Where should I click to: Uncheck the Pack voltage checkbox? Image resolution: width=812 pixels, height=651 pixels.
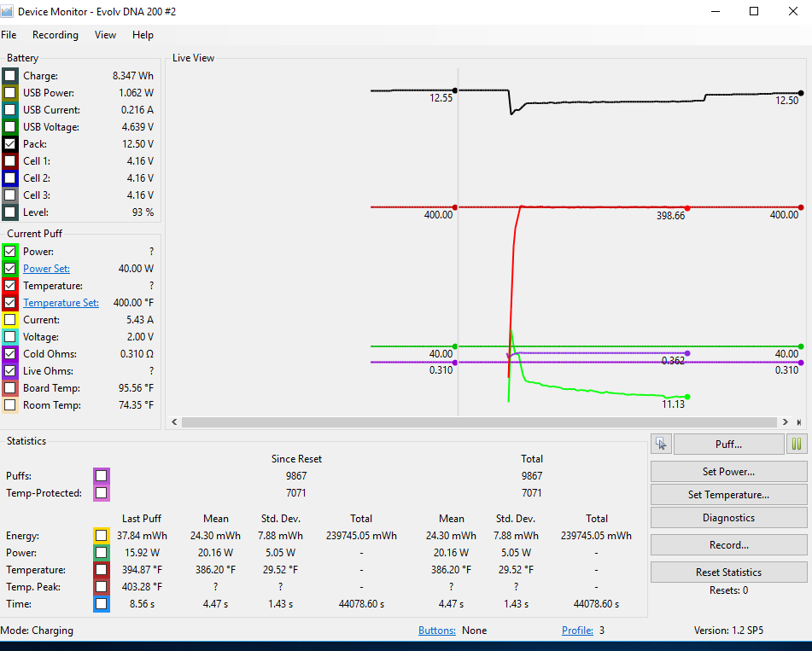[x=10, y=144]
